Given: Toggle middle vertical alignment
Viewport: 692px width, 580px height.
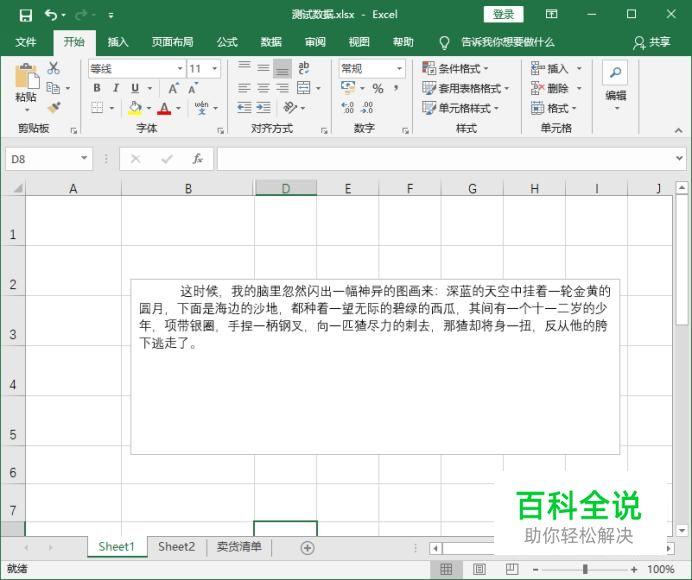Looking at the screenshot, I should [263, 68].
